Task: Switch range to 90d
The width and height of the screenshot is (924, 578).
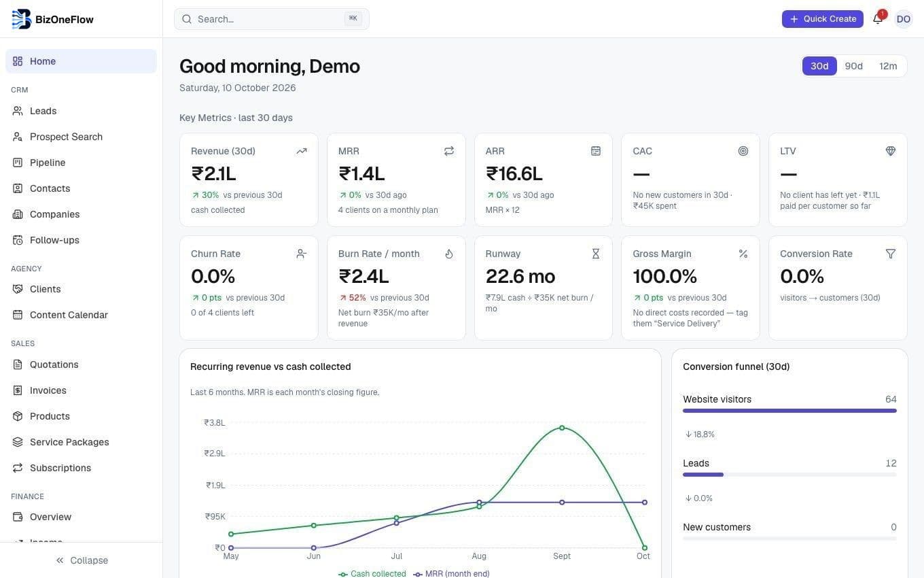Action: point(854,66)
